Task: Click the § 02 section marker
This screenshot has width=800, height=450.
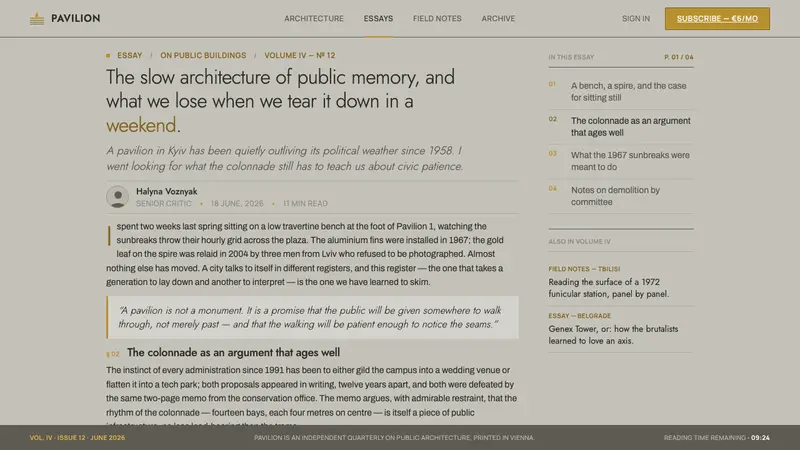Action: tap(113, 354)
